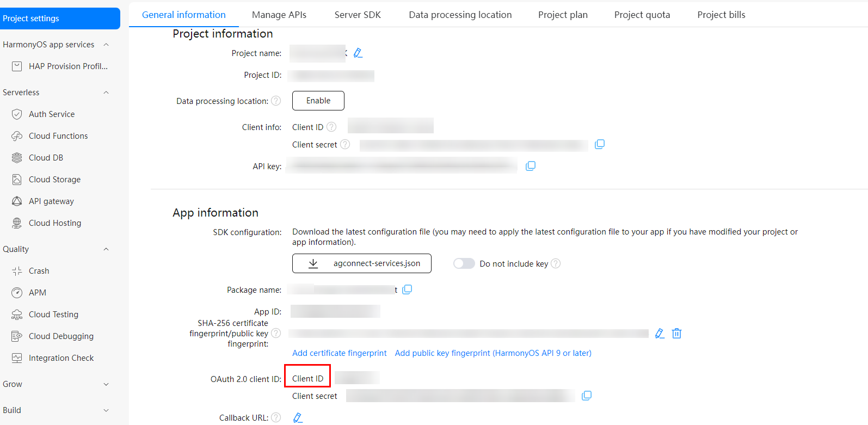The image size is (868, 425).
Task: Enable data processing location
Action: (318, 101)
